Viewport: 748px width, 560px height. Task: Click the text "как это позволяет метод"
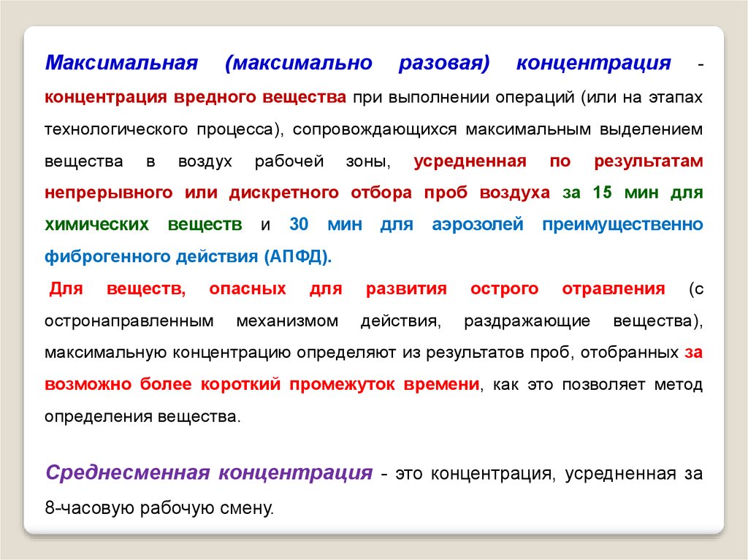pos(598,385)
